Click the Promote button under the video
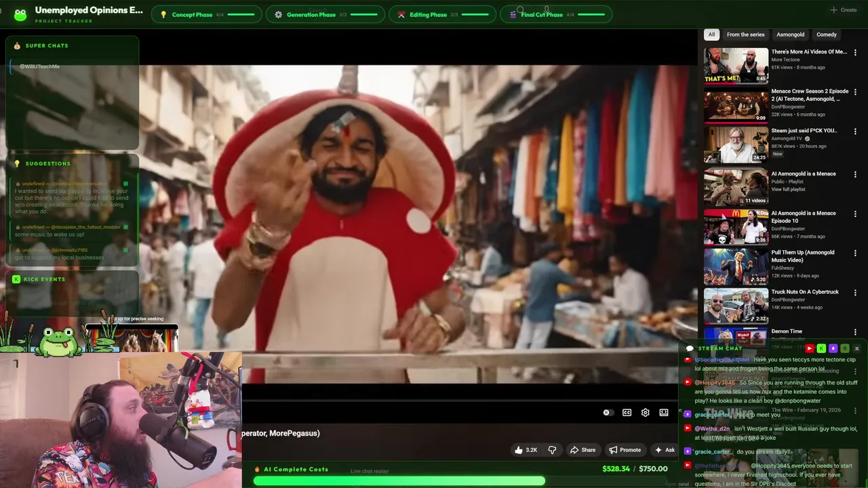Image resolution: width=868 pixels, height=488 pixels. 625,450
